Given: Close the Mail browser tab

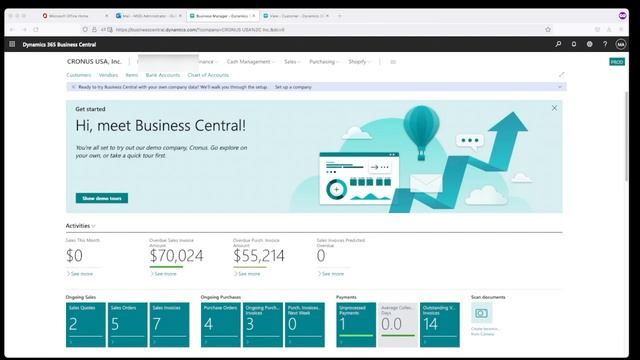Looking at the screenshot, I should coord(180,16).
